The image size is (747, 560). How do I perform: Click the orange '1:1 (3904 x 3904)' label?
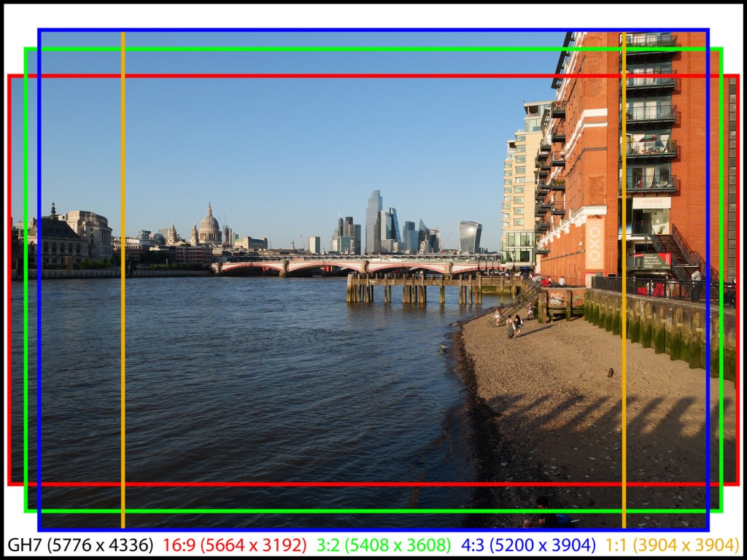[672, 545]
